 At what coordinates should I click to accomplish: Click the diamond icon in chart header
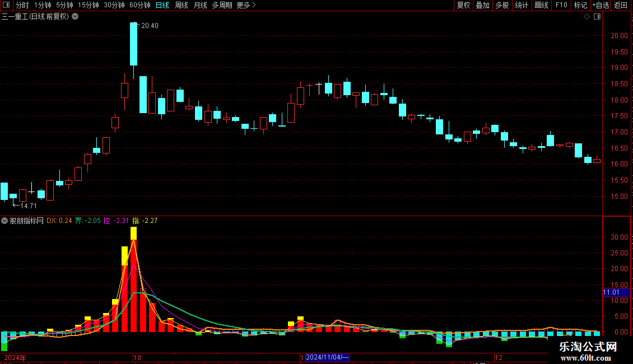point(587,17)
